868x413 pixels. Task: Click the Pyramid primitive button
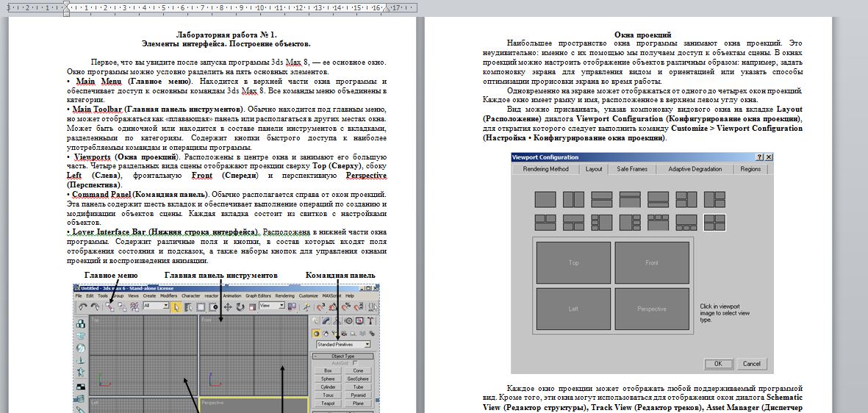(x=358, y=395)
